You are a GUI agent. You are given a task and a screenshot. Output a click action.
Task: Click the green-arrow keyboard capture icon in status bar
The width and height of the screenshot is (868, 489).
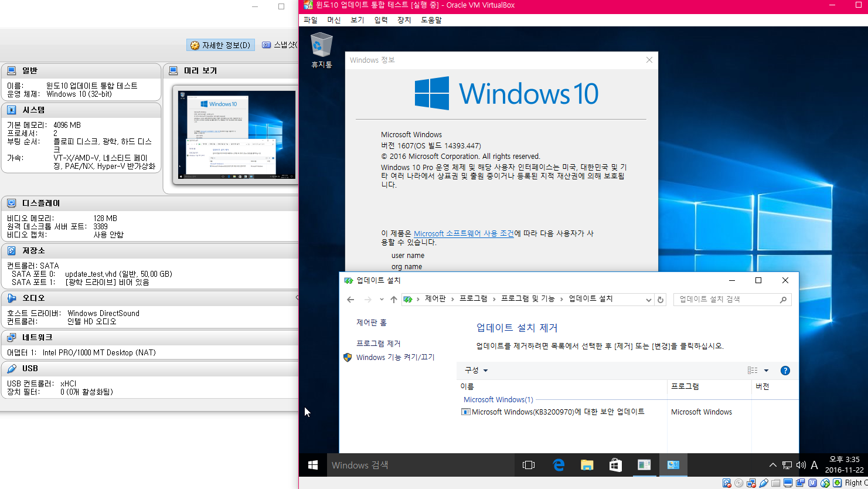(837, 483)
